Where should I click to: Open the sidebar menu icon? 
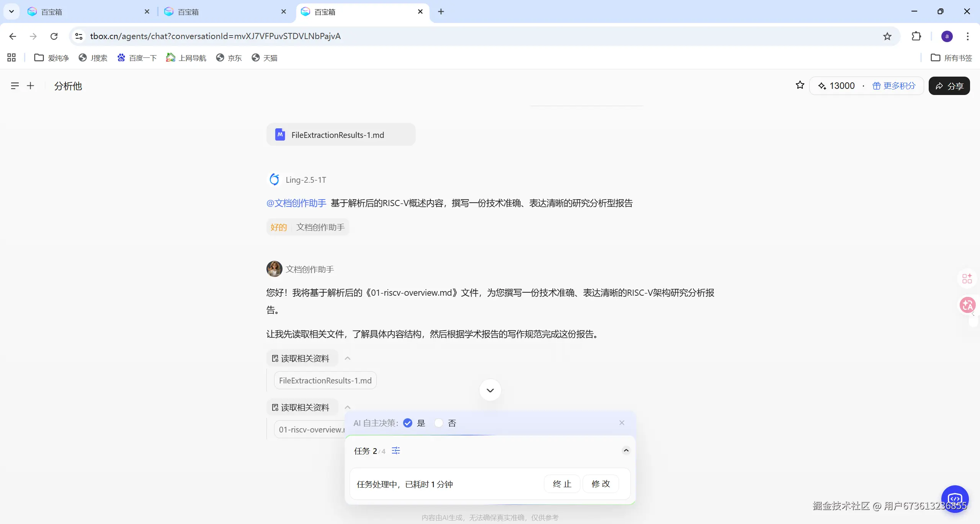15,86
